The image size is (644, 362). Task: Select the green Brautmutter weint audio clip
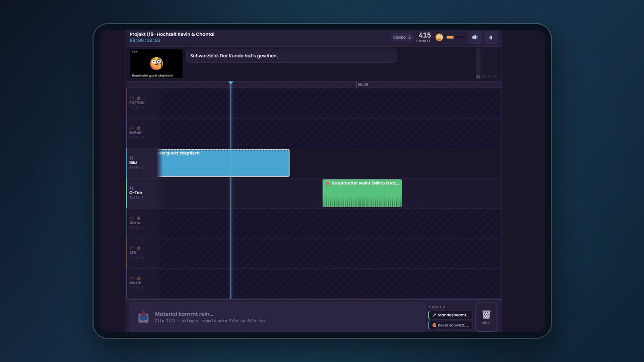pyautogui.click(x=362, y=193)
